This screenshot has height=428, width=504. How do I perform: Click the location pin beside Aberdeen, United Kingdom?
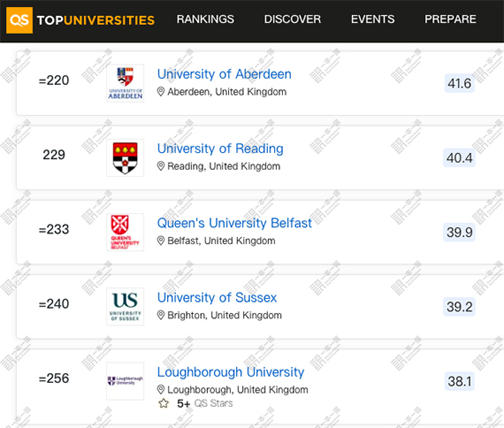pyautogui.click(x=161, y=92)
